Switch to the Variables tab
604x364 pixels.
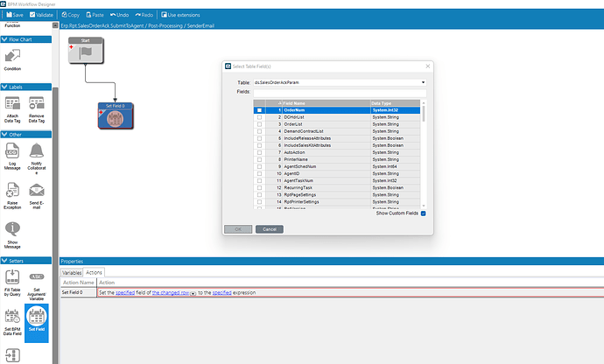72,273
